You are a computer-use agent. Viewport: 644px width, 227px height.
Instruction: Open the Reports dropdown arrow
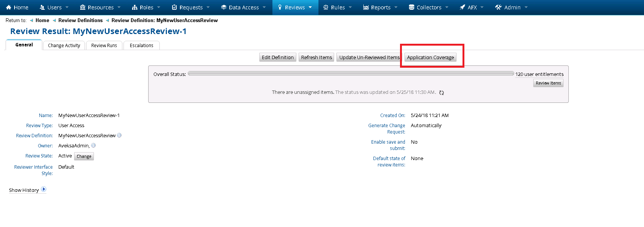(x=396, y=7)
